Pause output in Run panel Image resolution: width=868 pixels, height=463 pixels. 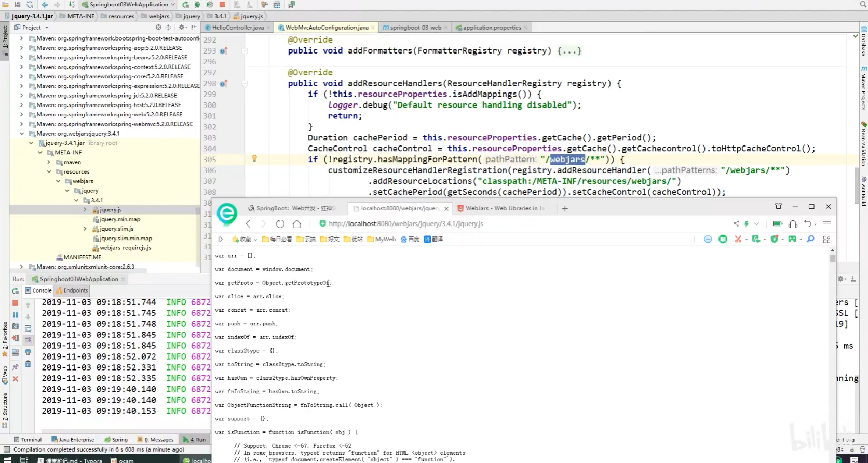point(15,314)
